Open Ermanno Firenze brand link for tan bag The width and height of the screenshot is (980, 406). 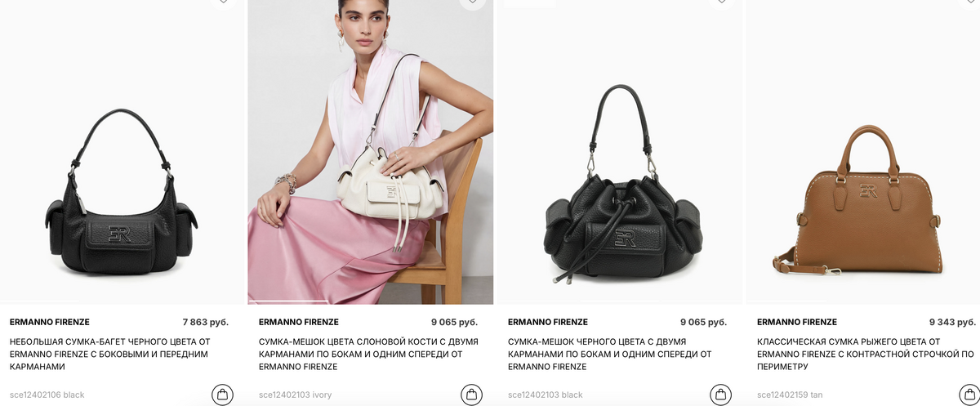coord(797,322)
